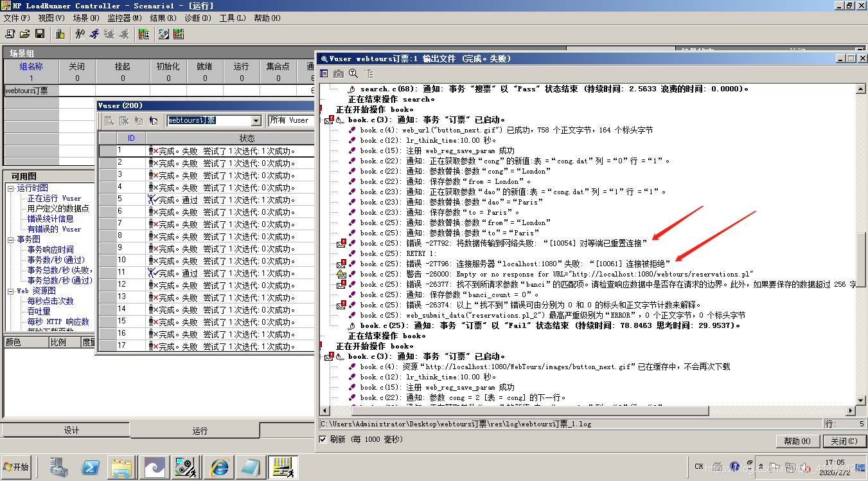Click the Save Scenario floppy icon
Image resolution: width=868 pixels, height=481 pixels.
coord(40,33)
